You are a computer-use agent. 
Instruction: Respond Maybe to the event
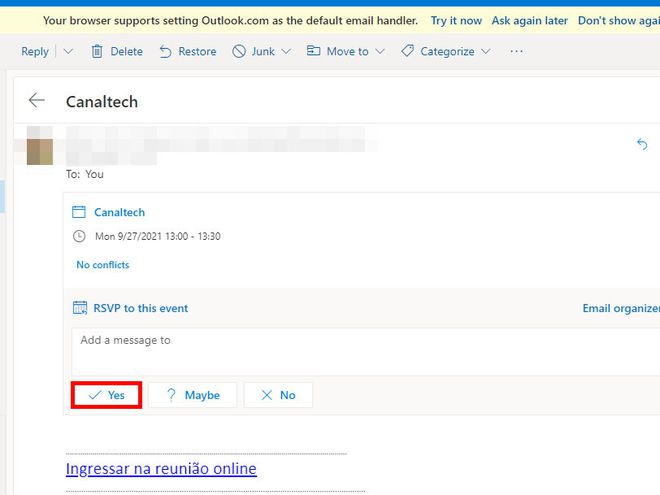[192, 395]
